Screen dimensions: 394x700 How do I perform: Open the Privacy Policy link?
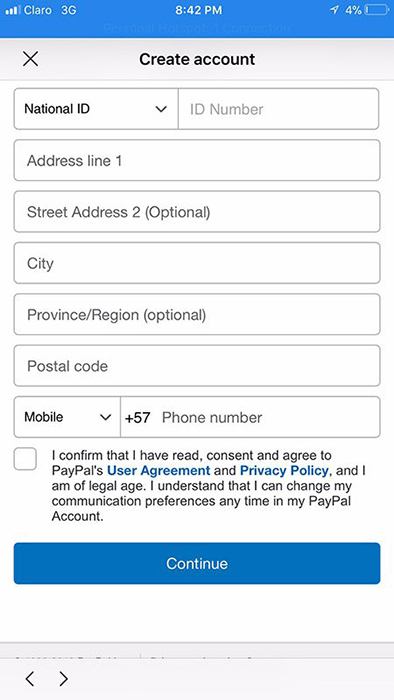pos(284,471)
